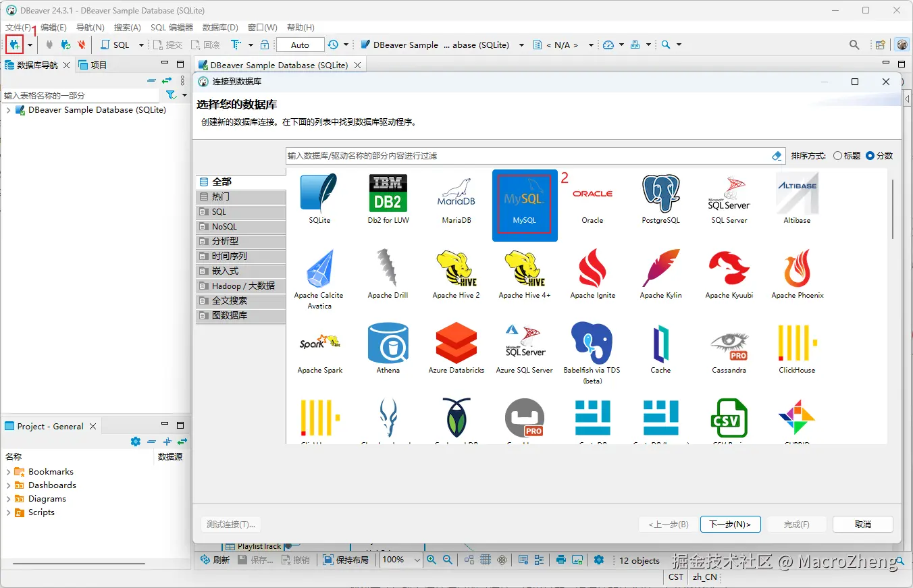Screen dimensions: 913x588
Task: Click the gray global search magnifier icon
Action: pos(854,45)
